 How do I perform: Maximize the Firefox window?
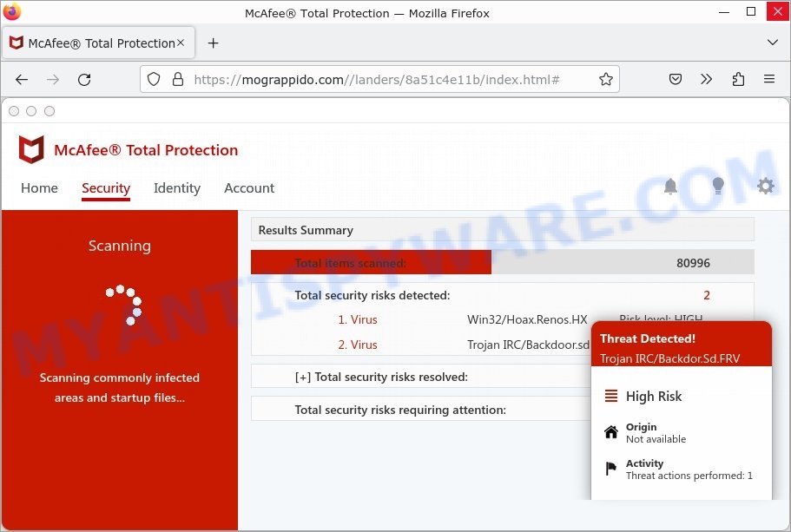[751, 11]
